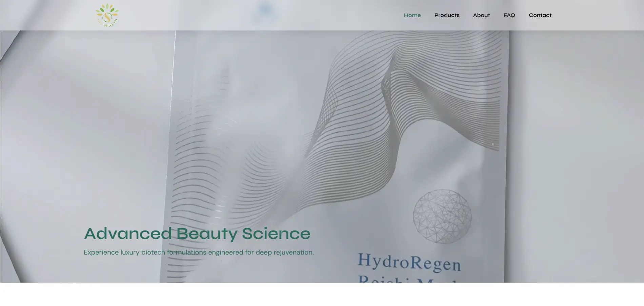Go to the Home page link
Screen dimensions: 644x306
[x=412, y=15]
